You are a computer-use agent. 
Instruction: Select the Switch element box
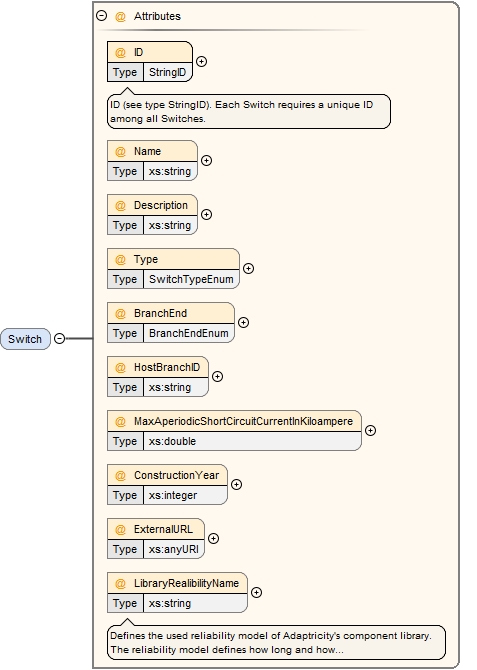coord(25,339)
